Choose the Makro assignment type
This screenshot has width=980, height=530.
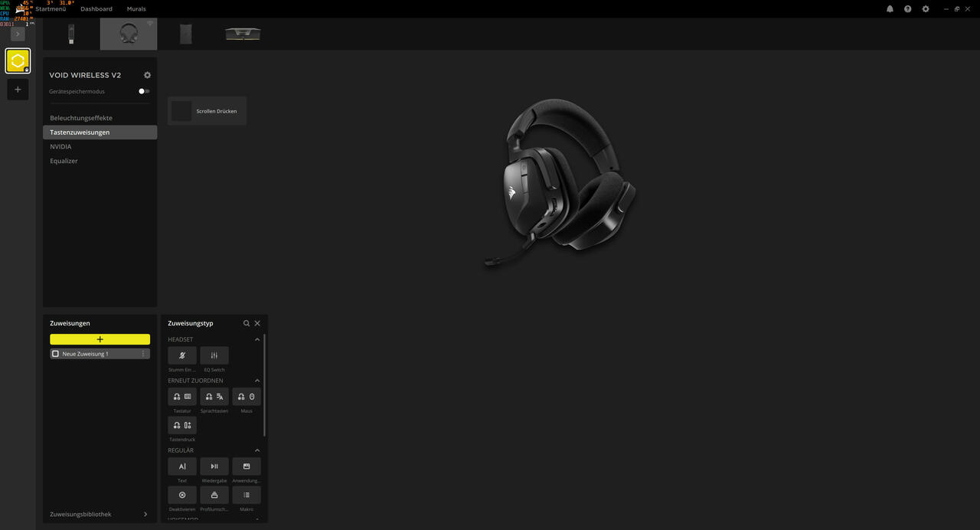(247, 495)
